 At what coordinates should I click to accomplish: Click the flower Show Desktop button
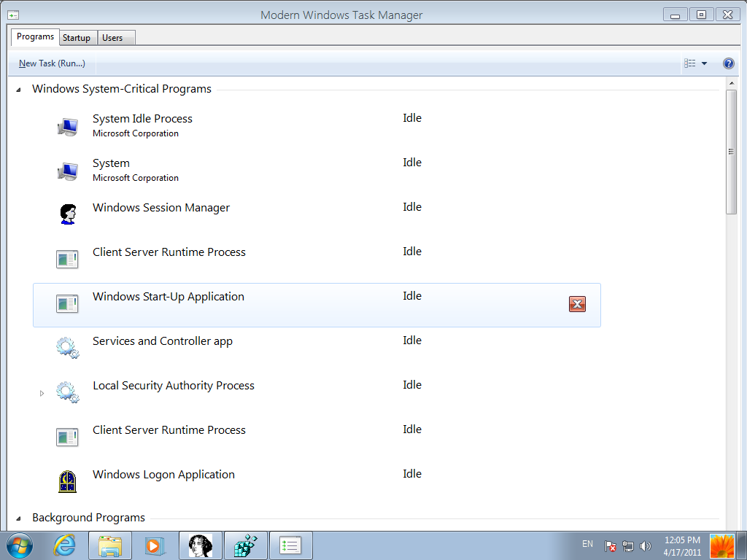721,546
